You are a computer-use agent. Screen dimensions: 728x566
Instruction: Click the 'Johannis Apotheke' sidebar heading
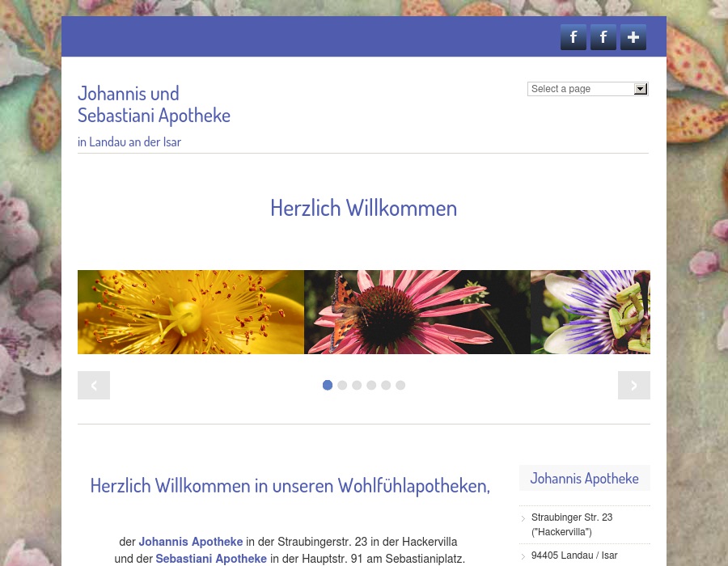(584, 478)
